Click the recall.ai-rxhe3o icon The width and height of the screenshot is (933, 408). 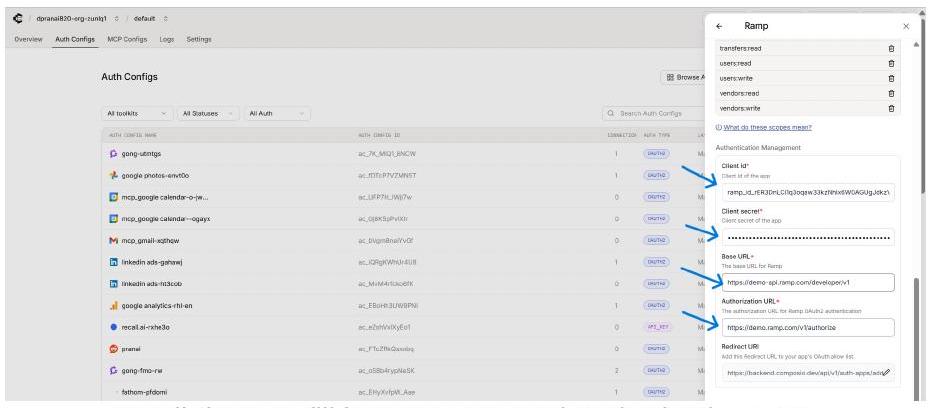coord(114,327)
